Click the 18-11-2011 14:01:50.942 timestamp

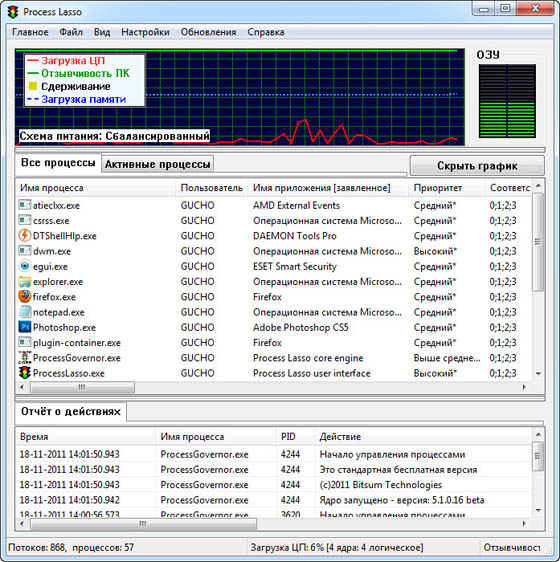click(70, 500)
